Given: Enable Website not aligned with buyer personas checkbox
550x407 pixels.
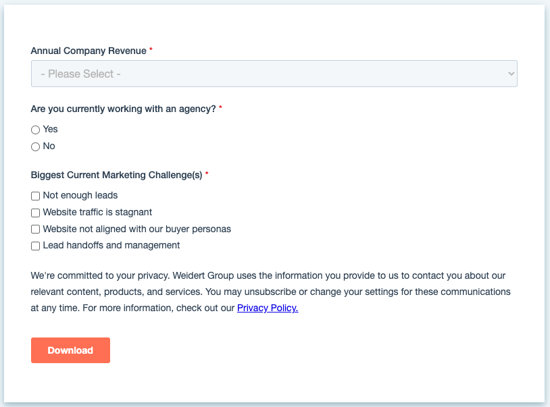Looking at the screenshot, I should pos(35,229).
